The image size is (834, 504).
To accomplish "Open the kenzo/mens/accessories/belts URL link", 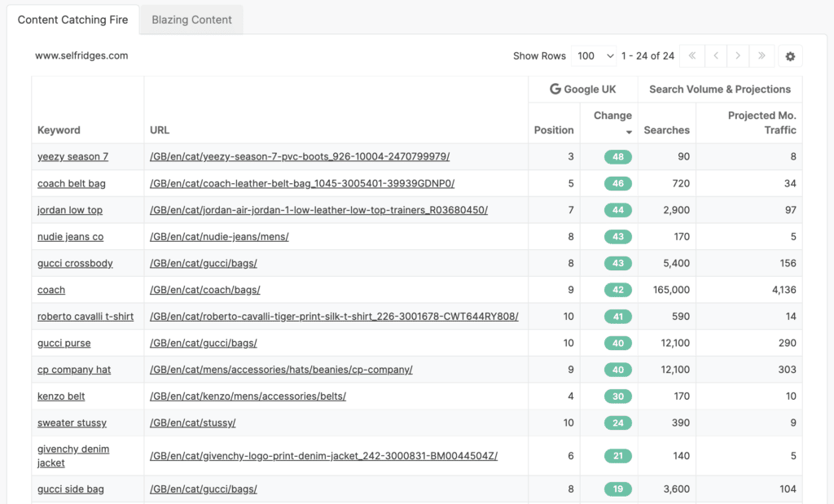I will click(248, 396).
